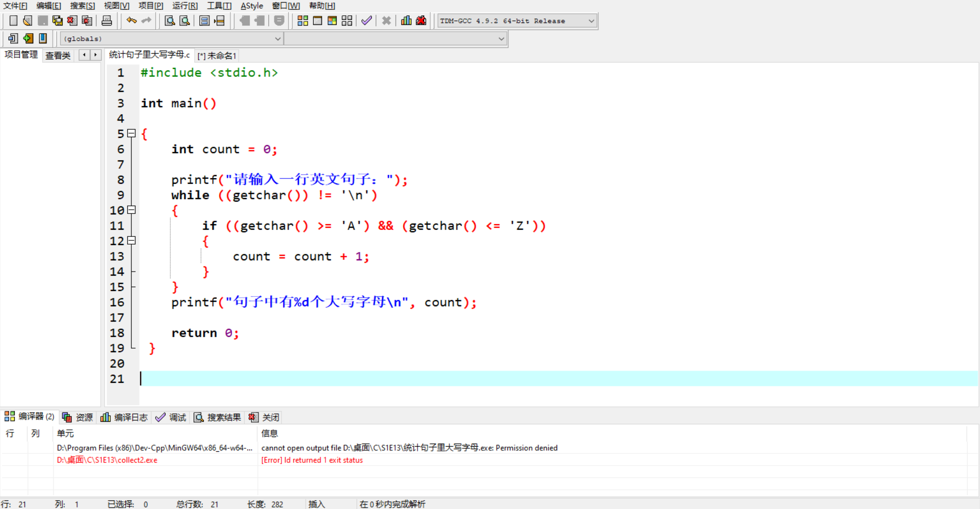Open the 帮助[H] menu
Screen dimensions: 980x509
(x=322, y=6)
